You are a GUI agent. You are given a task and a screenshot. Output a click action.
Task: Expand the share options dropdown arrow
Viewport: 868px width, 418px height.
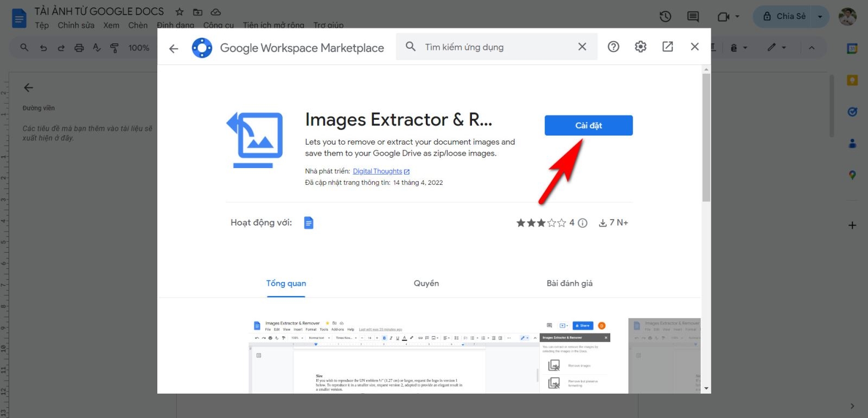click(x=820, y=17)
